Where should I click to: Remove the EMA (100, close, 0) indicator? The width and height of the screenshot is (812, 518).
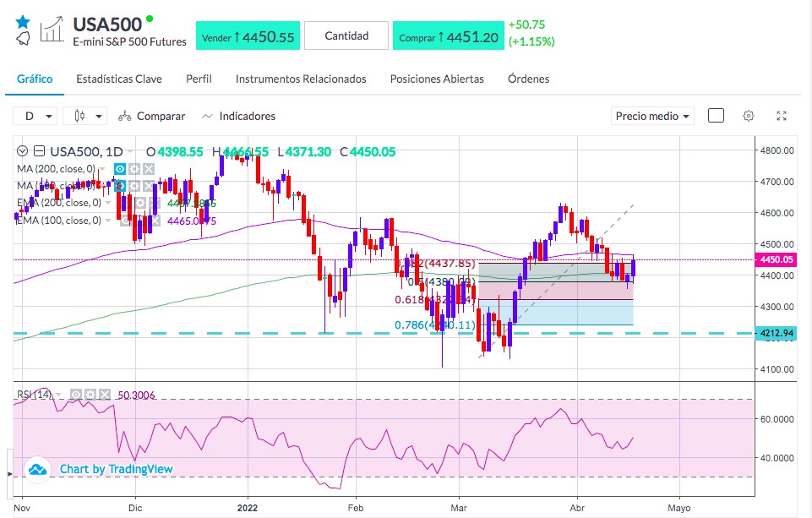point(155,221)
